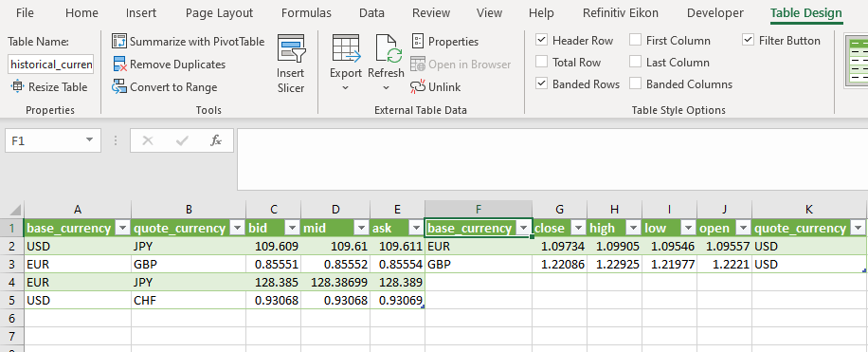
Task: Click Unlink in External Table Data
Action: click(436, 87)
